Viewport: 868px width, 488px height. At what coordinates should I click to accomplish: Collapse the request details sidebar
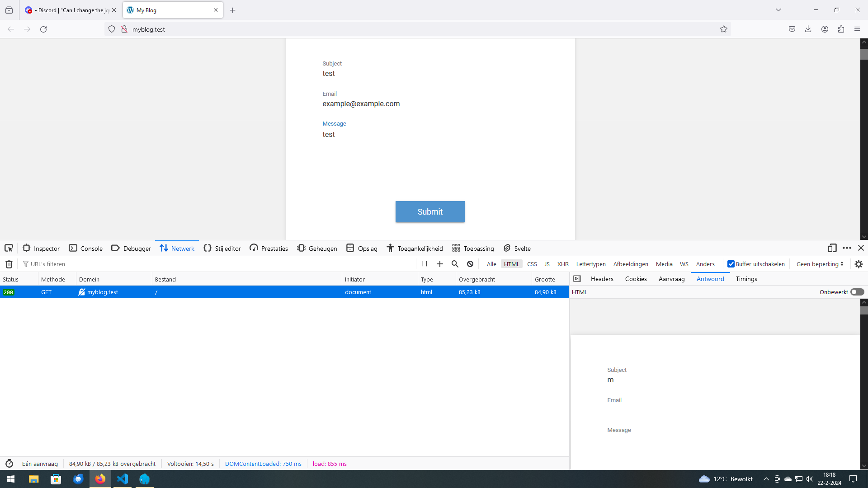pyautogui.click(x=577, y=279)
